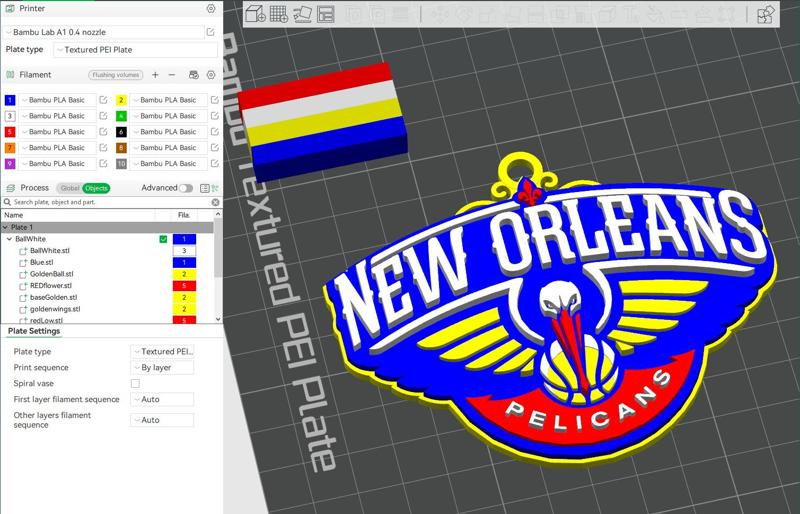
Task: Edit filament 1 preset icon
Action: [104, 100]
